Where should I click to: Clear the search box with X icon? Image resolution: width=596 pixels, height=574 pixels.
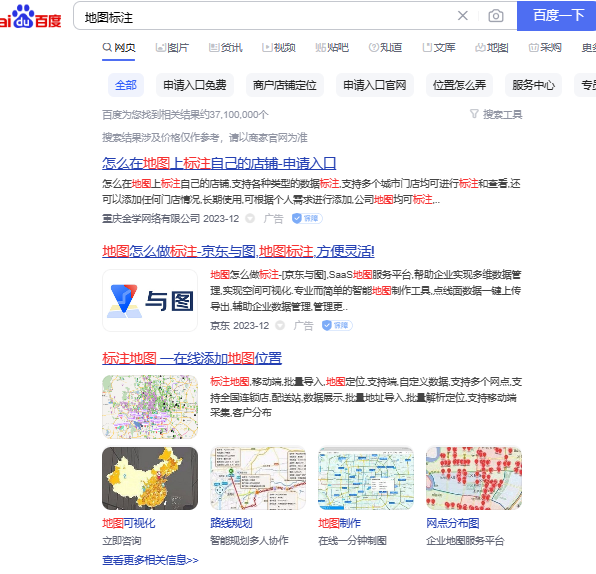tap(463, 16)
